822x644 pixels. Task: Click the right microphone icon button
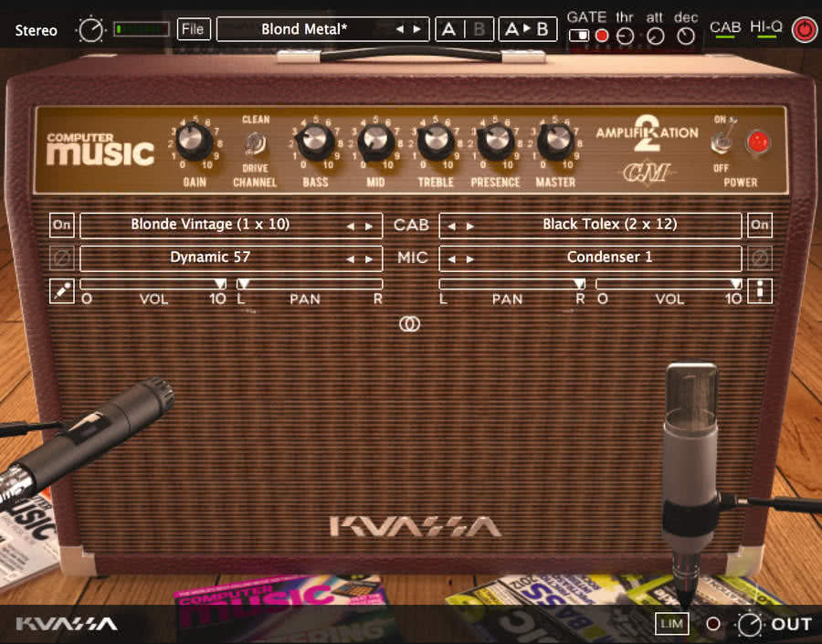(760, 291)
